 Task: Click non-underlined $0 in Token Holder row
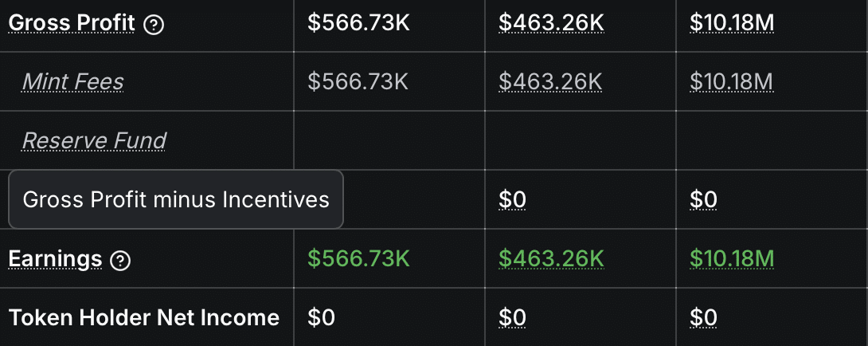[321, 318]
